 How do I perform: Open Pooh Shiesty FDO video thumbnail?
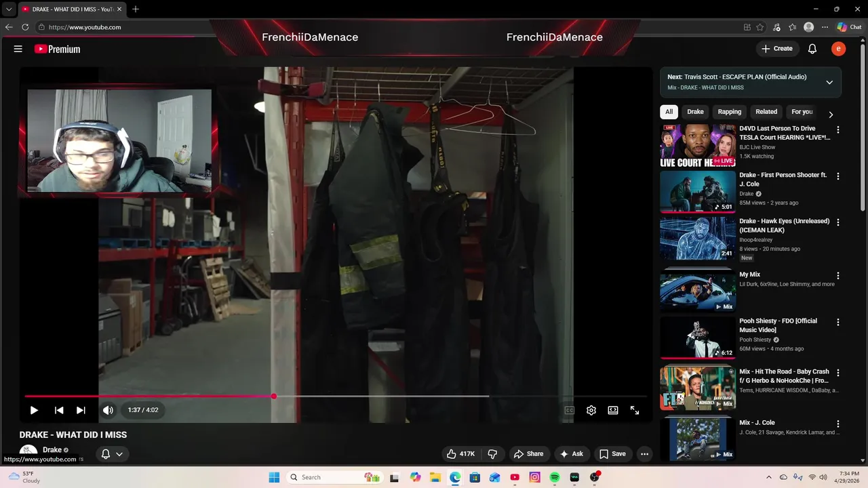[x=698, y=338]
